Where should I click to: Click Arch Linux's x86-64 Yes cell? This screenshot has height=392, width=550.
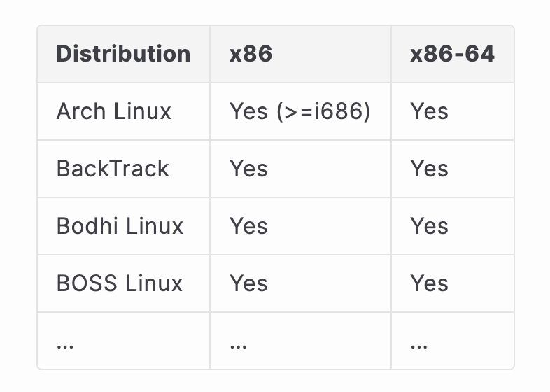pos(429,111)
